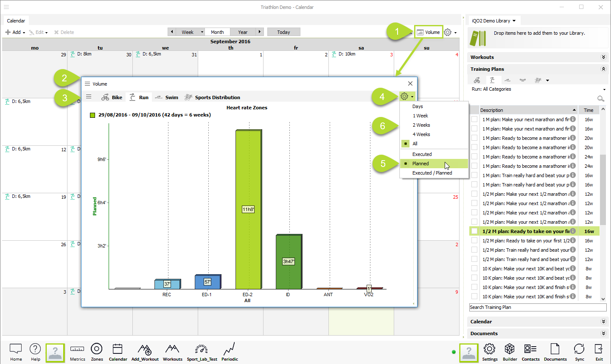Open Sport_Lab_Test from bottom toolbar

pos(202,352)
